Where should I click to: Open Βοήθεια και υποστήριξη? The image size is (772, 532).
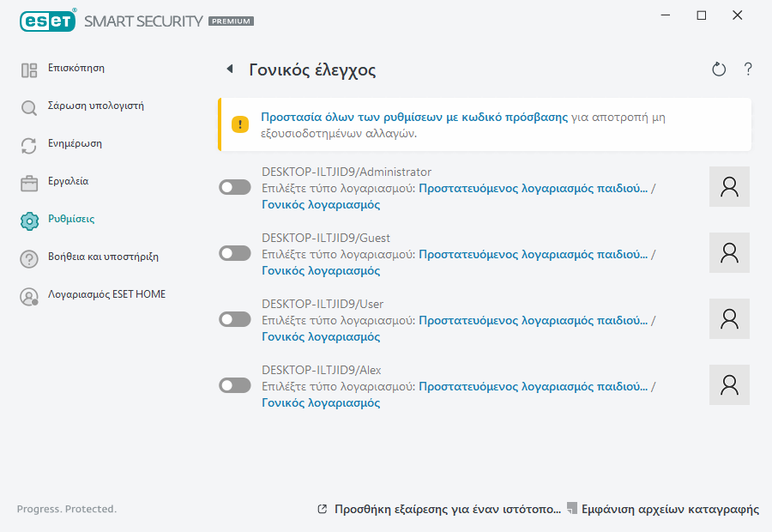(99, 257)
